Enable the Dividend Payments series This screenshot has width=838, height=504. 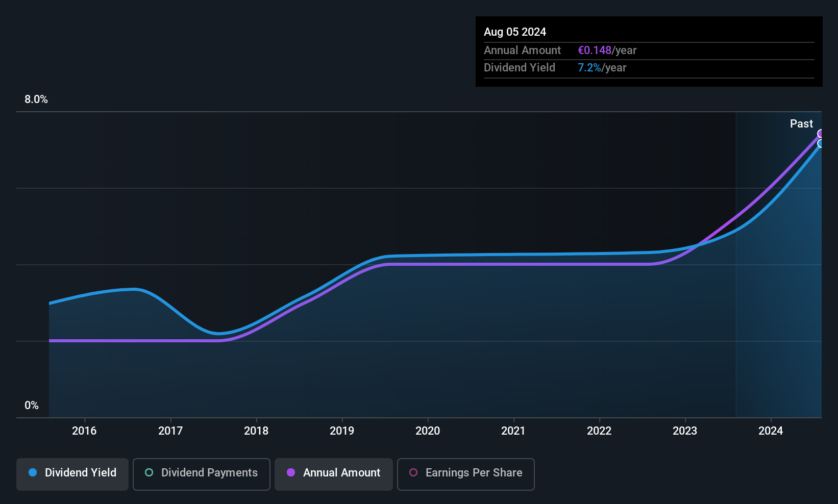point(202,474)
